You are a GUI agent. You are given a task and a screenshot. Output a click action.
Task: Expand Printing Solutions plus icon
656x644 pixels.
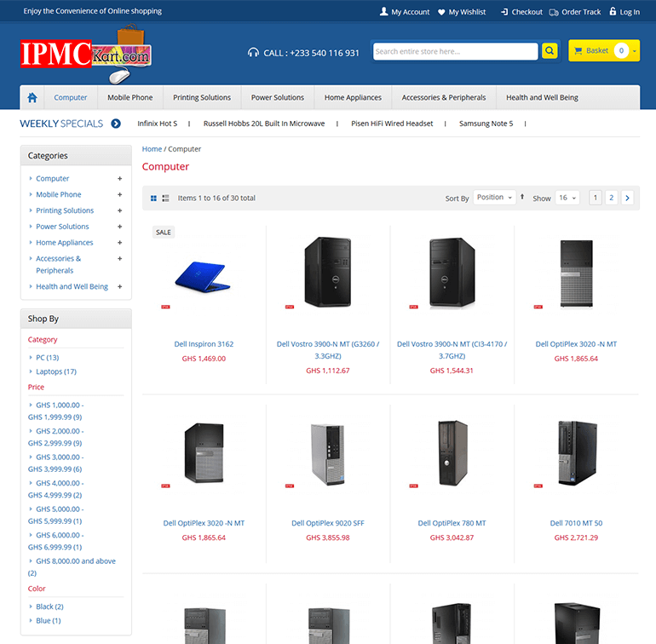click(x=119, y=210)
